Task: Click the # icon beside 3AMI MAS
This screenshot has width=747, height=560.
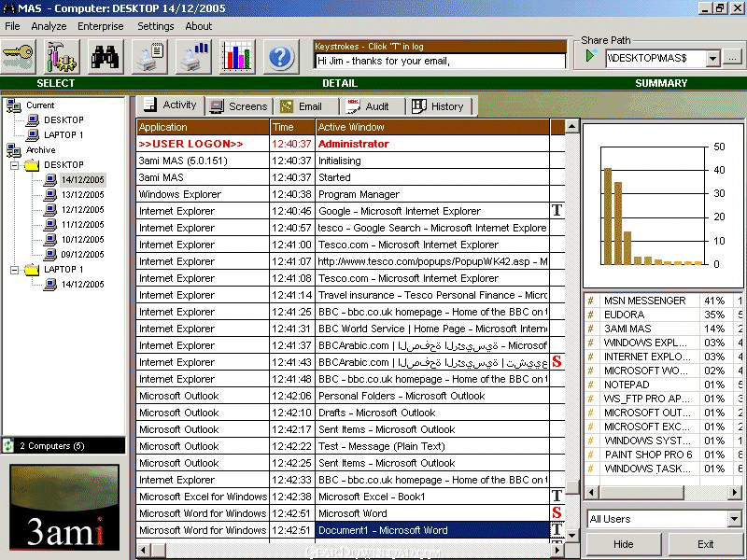Action: (x=591, y=329)
